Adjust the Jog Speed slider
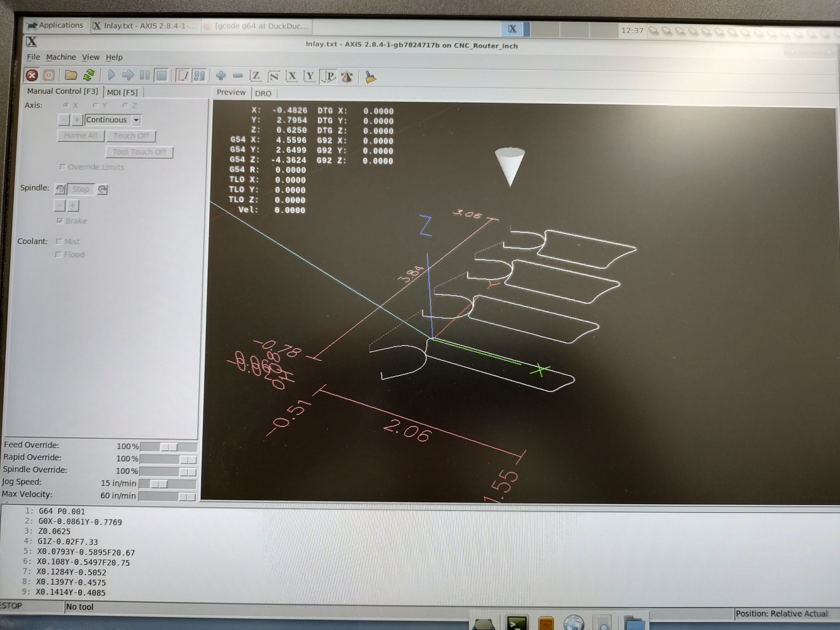Image resolution: width=840 pixels, height=630 pixels. (x=158, y=484)
